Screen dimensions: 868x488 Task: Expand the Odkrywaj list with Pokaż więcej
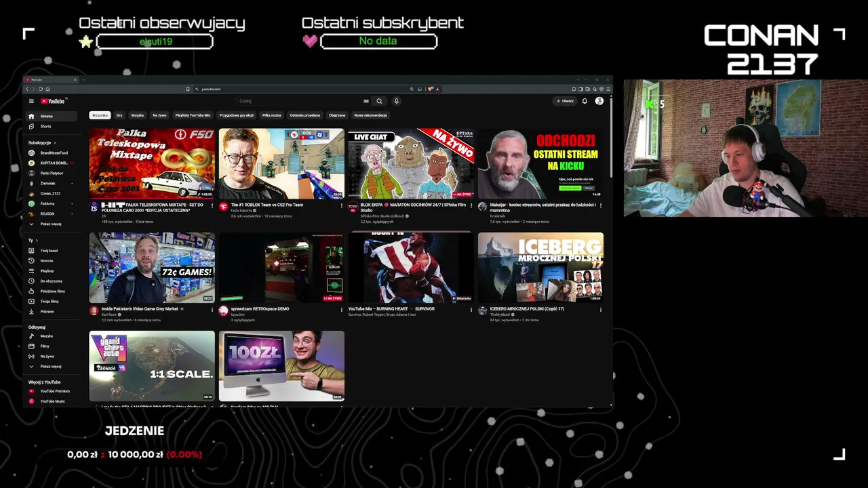click(50, 367)
